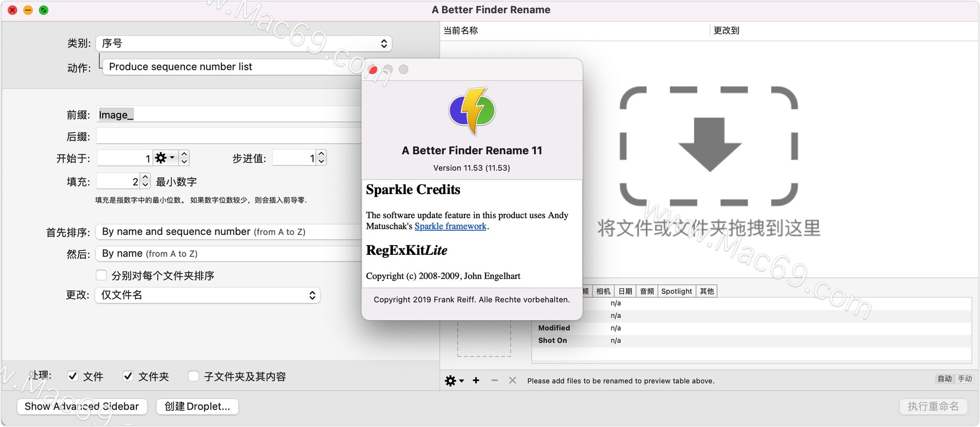Screen dimensions: 980x427
Task: Open the 类别 dropdown showing 序号
Action: (x=244, y=43)
